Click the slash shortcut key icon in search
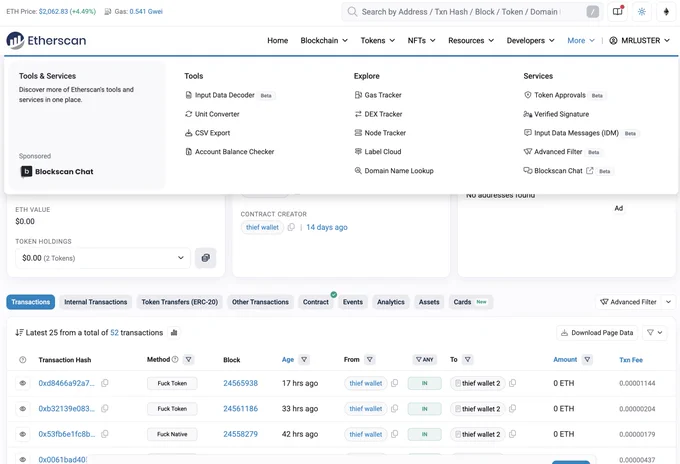 pos(592,12)
